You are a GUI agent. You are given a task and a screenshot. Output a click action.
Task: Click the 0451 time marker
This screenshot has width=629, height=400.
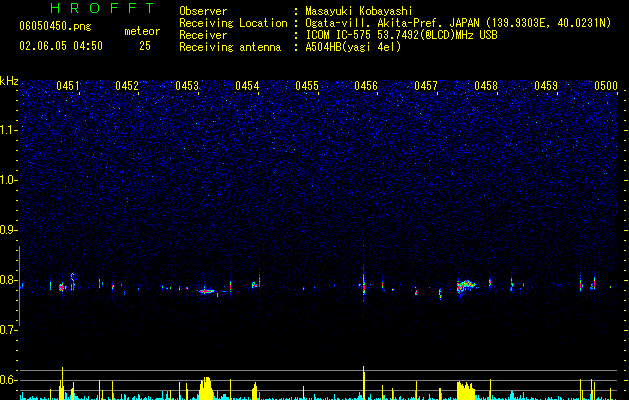coord(67,86)
